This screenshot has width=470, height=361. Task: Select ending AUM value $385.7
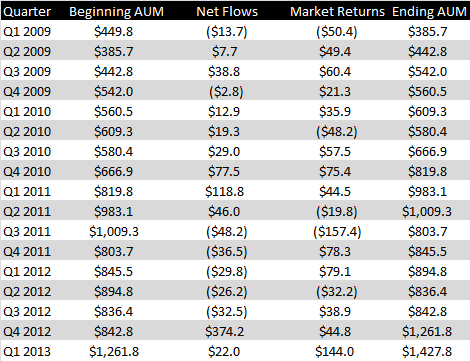pos(428,32)
